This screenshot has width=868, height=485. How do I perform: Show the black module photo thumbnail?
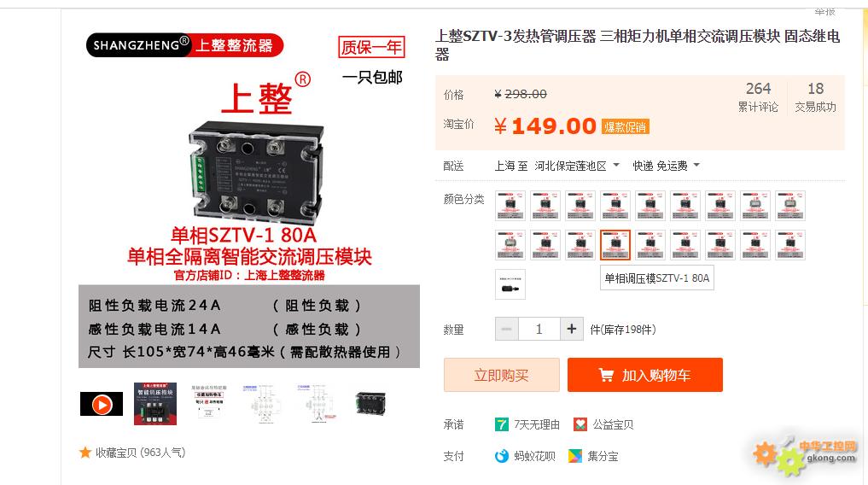[x=371, y=404]
